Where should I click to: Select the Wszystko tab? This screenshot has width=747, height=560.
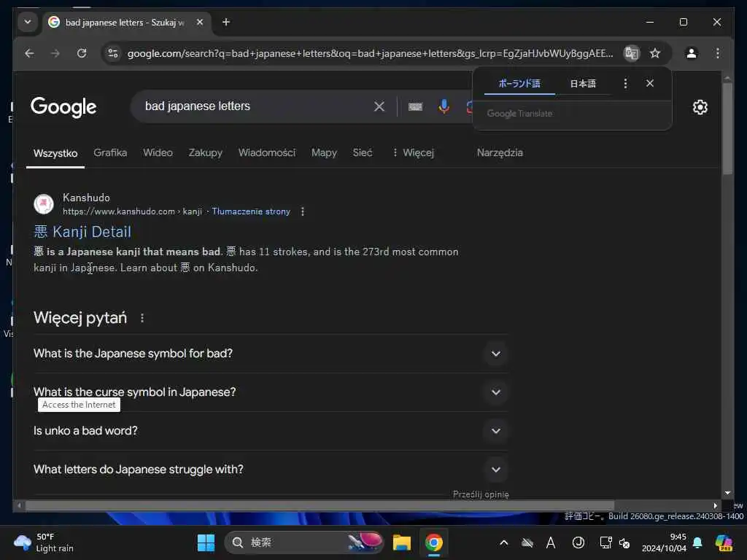point(55,153)
